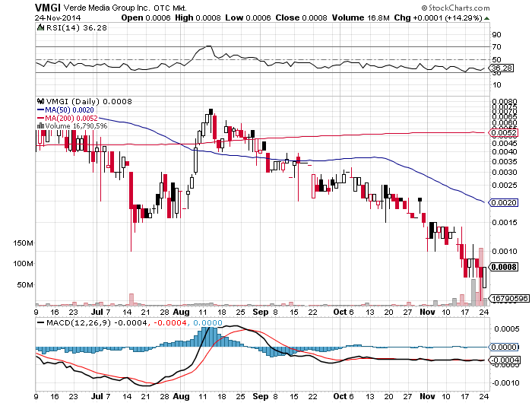Click the Chg +0.0001 (+14.29%) value
The image size is (532, 403).
[x=438, y=17]
